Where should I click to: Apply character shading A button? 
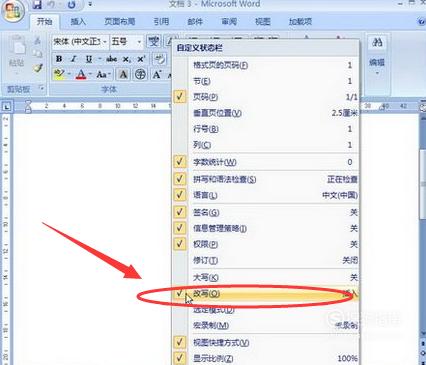(123, 74)
